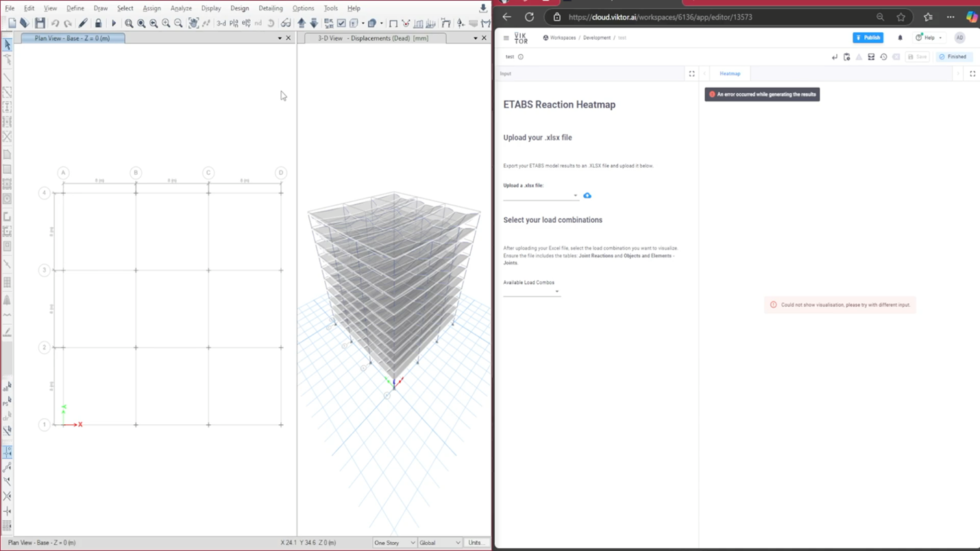Click the blue Publish button
This screenshot has height=551, width=980.
868,38
